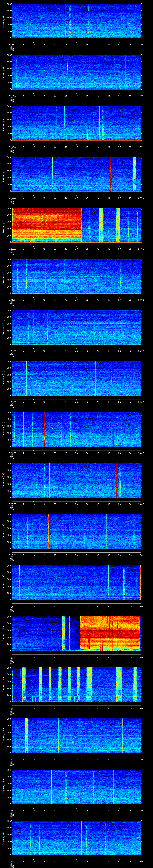Select the spectrogram panel starting at 6:22:00

76,327
